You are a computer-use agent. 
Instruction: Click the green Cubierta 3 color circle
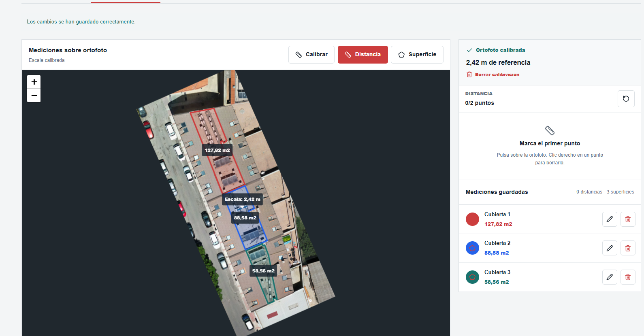tap(472, 277)
